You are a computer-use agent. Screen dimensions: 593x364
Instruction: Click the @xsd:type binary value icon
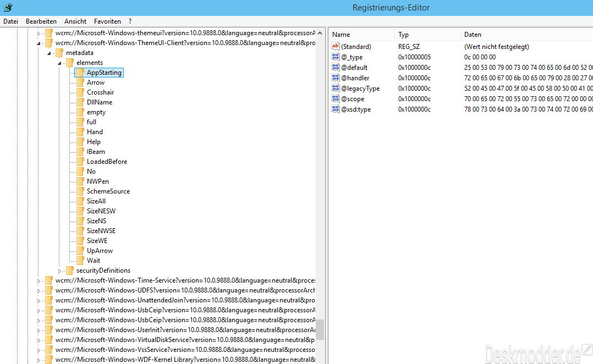coord(336,109)
